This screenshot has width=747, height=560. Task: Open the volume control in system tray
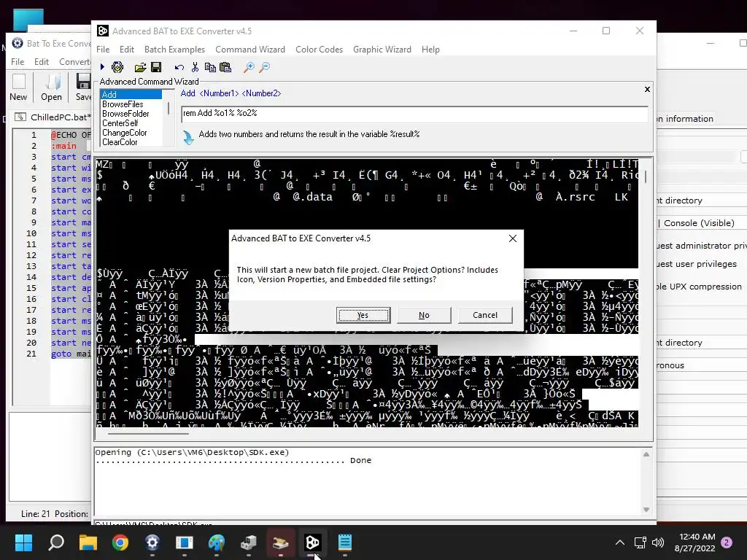658,542
